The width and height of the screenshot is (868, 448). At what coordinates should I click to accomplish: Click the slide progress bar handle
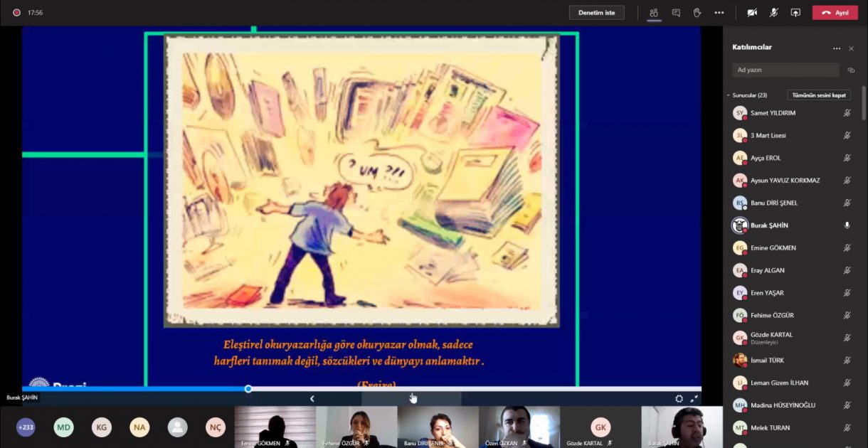point(248,389)
